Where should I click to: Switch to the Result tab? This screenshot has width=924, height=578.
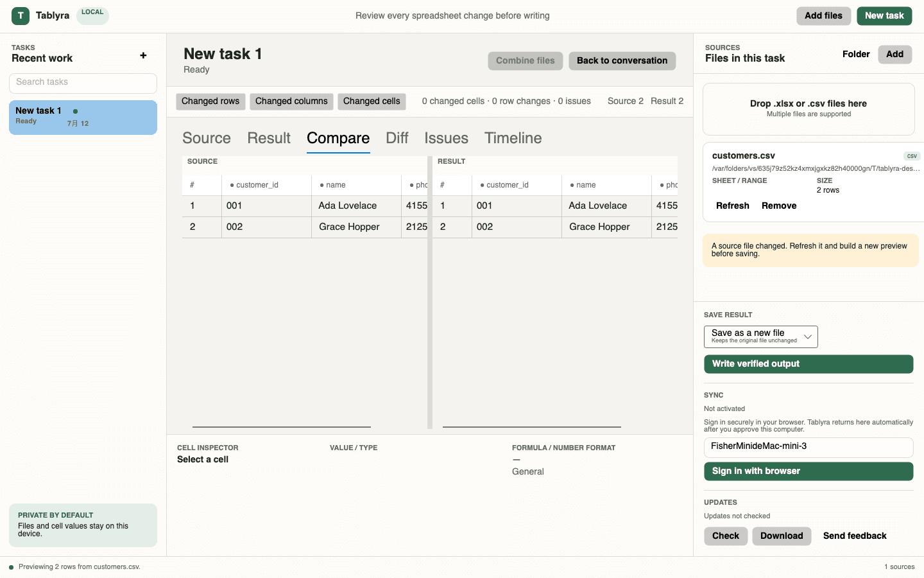269,138
